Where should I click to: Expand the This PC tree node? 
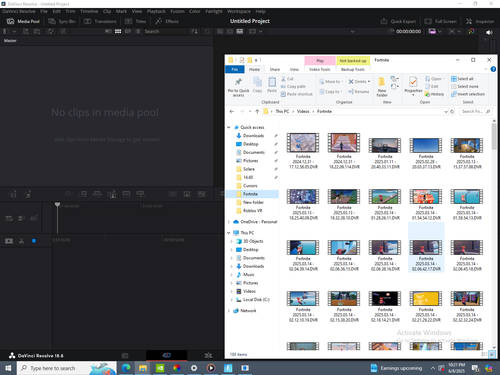(x=229, y=233)
